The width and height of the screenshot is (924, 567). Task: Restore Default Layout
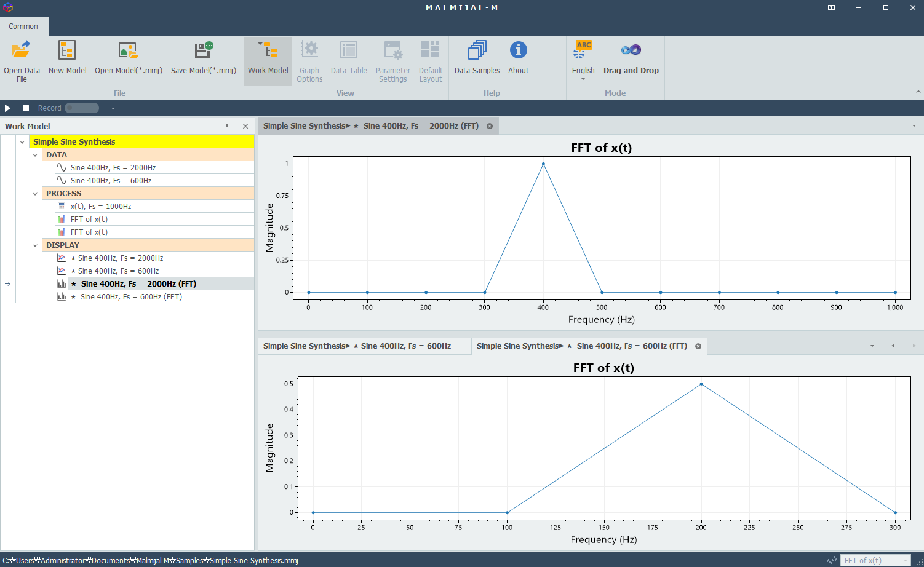pos(431,61)
